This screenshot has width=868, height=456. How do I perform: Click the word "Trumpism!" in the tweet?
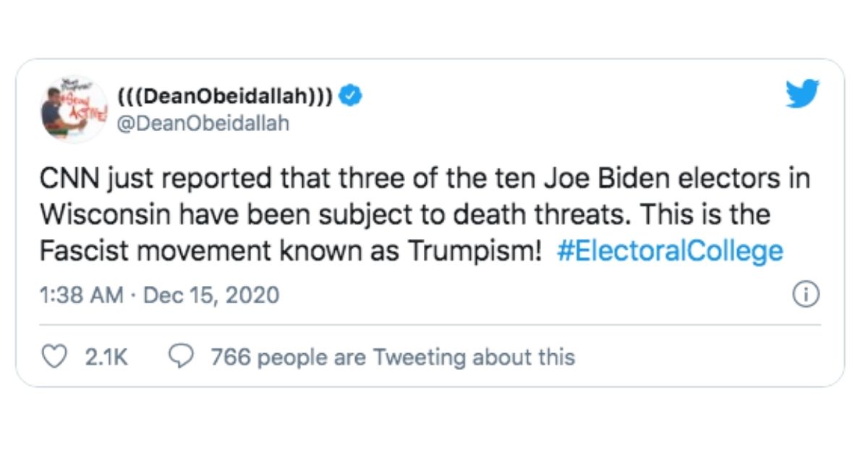coord(475,251)
